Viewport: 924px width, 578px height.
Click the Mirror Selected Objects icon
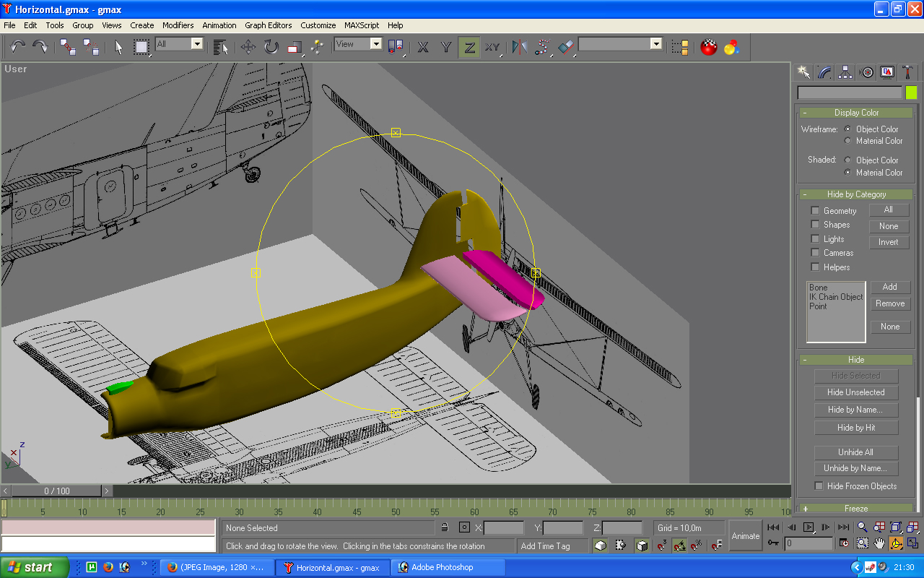click(x=519, y=48)
